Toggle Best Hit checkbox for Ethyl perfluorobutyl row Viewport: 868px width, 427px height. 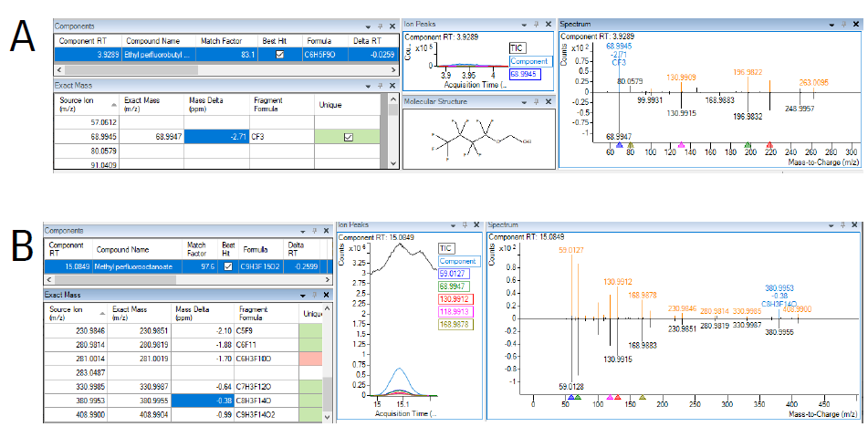point(280,54)
